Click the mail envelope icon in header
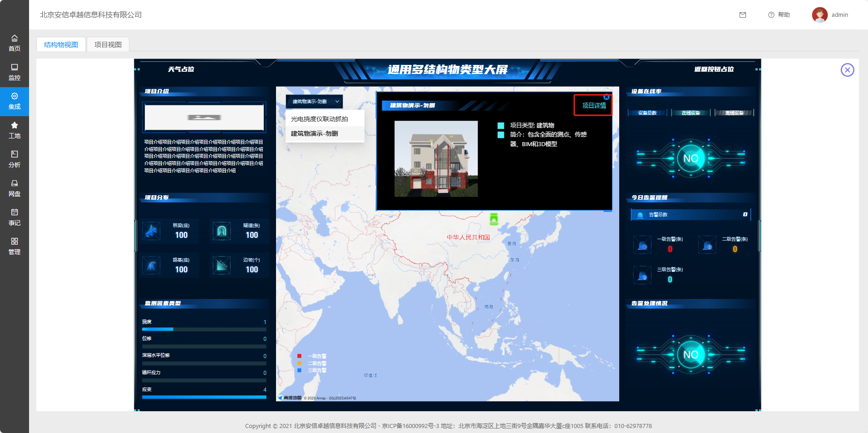The height and width of the screenshot is (433, 868). click(x=743, y=15)
